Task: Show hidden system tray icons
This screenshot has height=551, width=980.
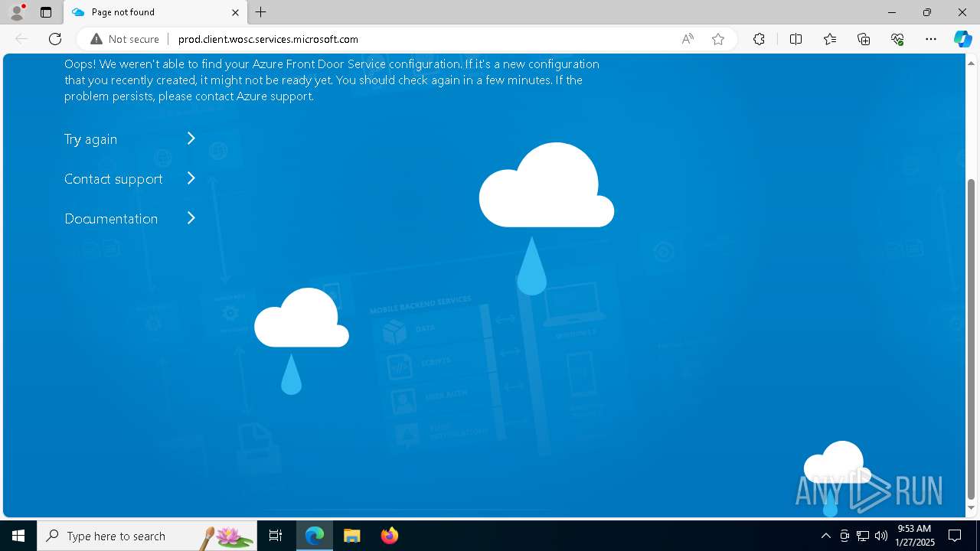Action: click(825, 536)
